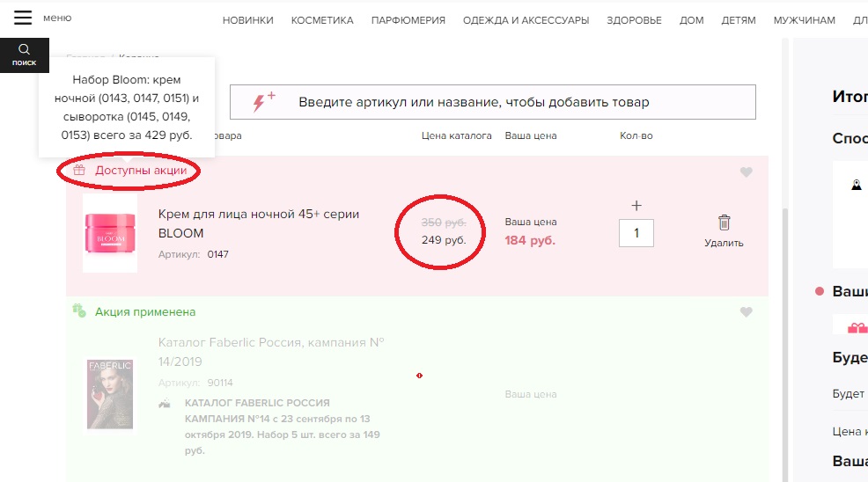Click trash icon to delete BLOOM cream
Viewport: 868px width, 482px height.
click(x=725, y=223)
